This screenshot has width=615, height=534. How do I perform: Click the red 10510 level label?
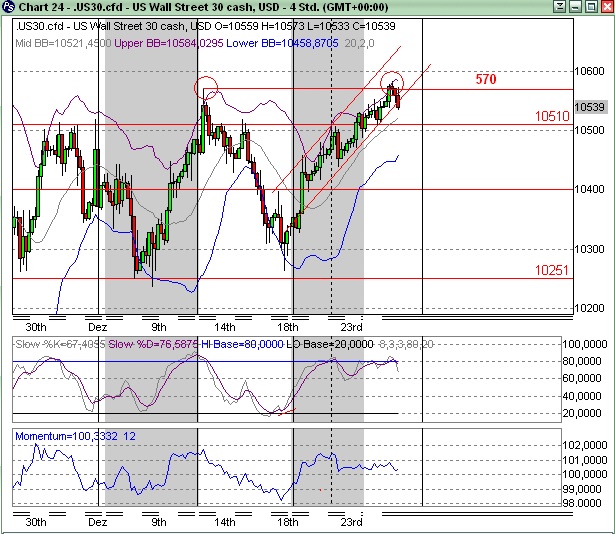tap(551, 117)
